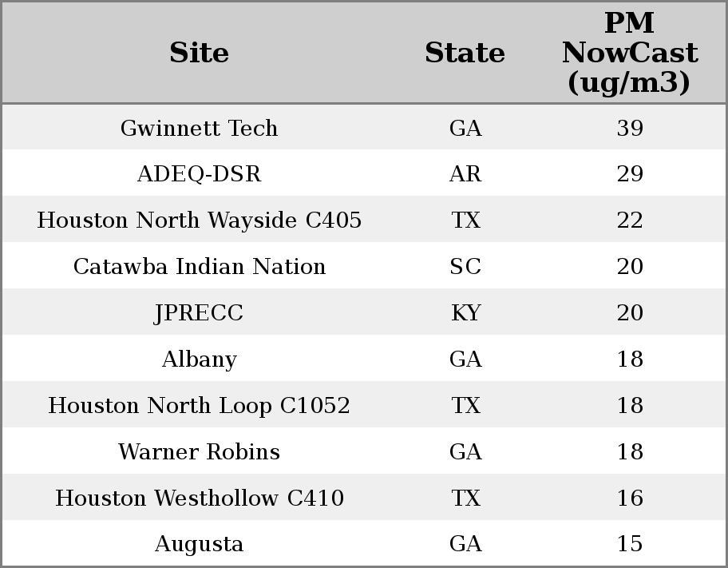Click the State column header
This screenshot has height=568, width=728.
point(465,53)
